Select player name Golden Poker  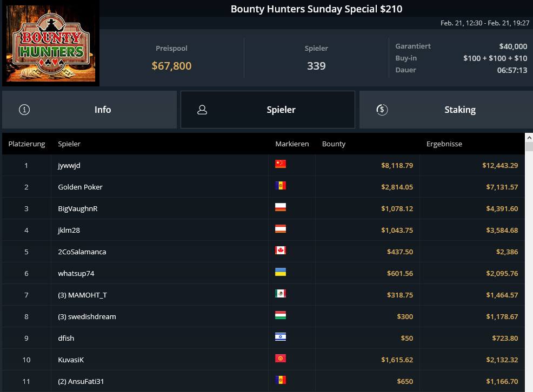tap(80, 187)
